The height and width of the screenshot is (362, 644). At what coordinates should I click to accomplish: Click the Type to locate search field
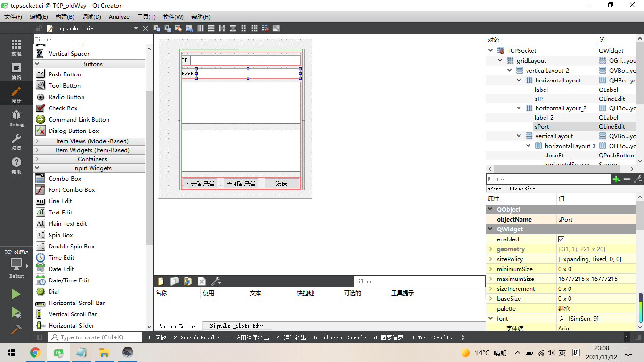click(x=95, y=337)
